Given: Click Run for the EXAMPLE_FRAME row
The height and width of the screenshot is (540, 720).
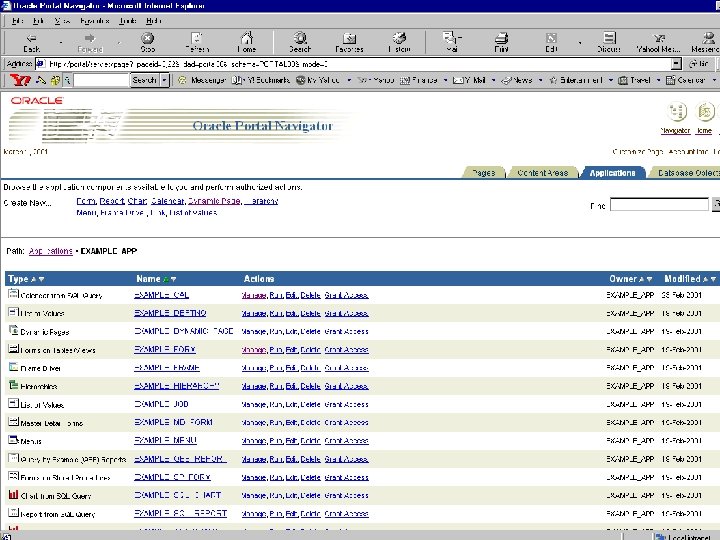Looking at the screenshot, I should pyautogui.click(x=276, y=368).
